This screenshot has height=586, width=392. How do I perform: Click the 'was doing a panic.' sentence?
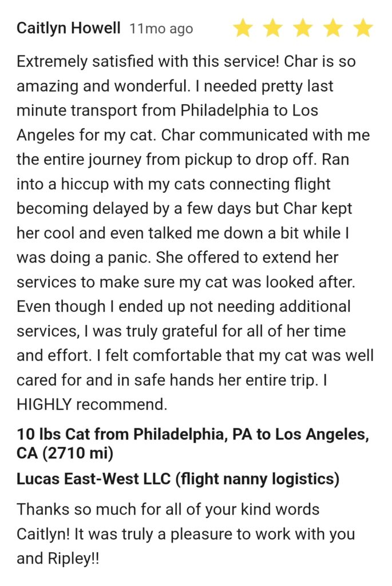(84, 258)
